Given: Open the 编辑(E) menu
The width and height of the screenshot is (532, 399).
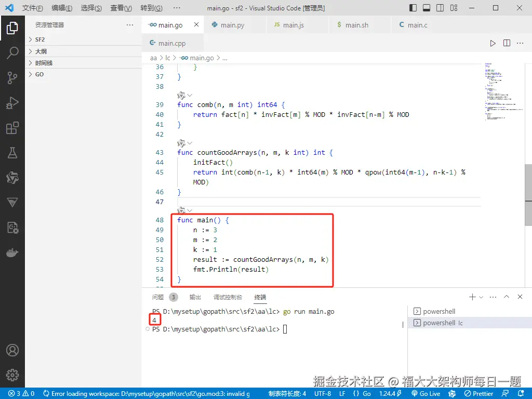Looking at the screenshot, I should pos(62,8).
